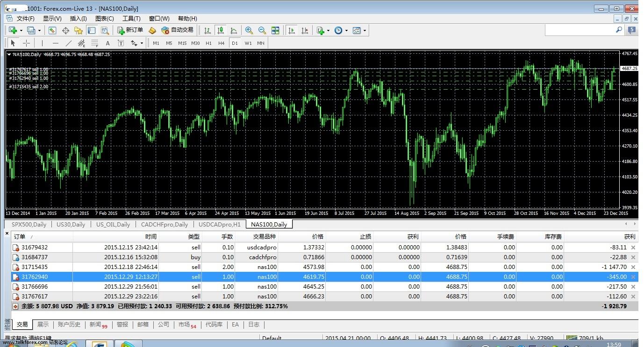The width and height of the screenshot is (644, 347).
Task: Open the Profiles toolbar icon
Action: coord(31,30)
